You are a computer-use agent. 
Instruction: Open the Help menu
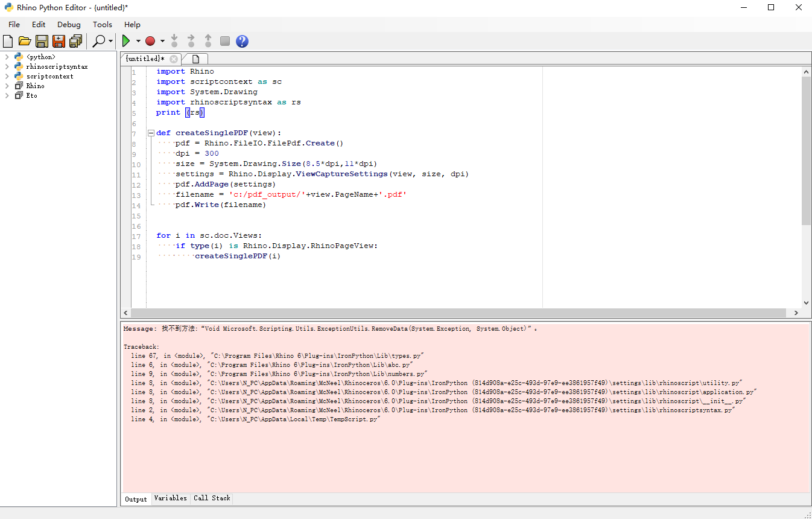click(132, 25)
